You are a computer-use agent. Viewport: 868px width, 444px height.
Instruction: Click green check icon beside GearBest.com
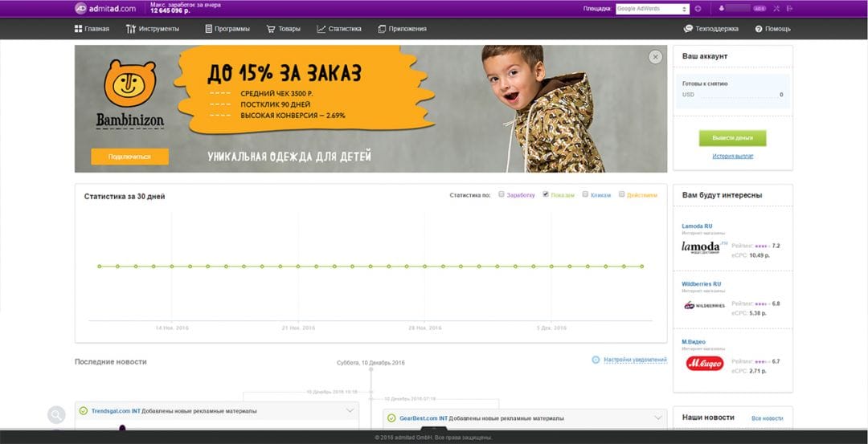391,418
